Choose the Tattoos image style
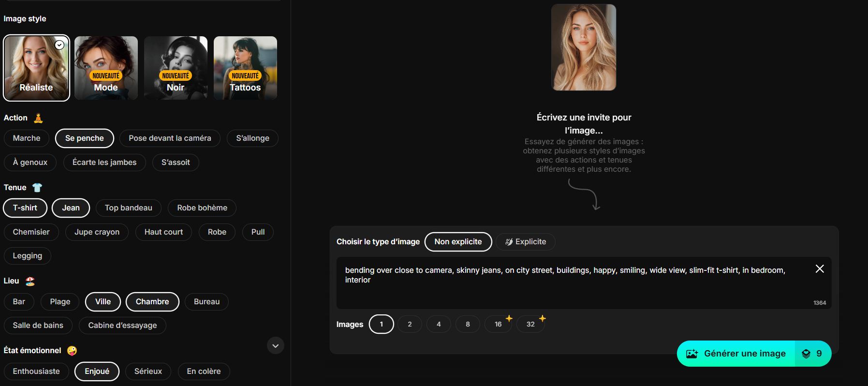The height and width of the screenshot is (386, 868). pos(245,68)
